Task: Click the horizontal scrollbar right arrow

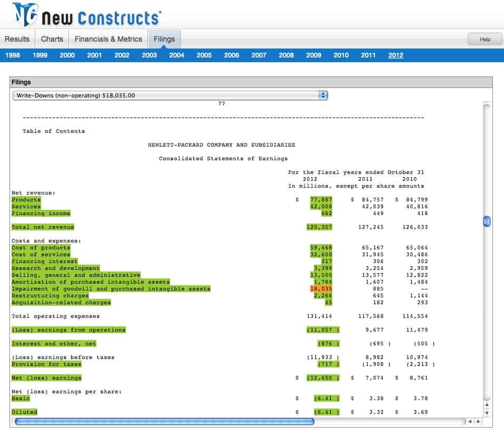Action: click(x=478, y=422)
